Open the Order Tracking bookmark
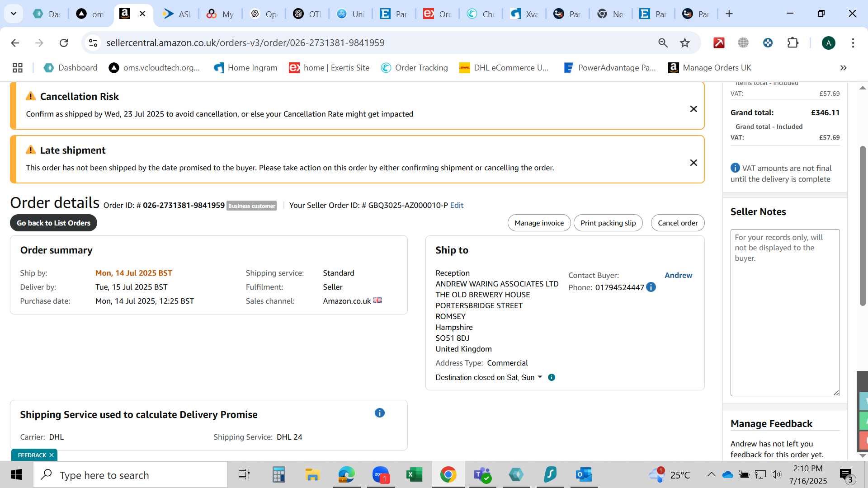 414,68
